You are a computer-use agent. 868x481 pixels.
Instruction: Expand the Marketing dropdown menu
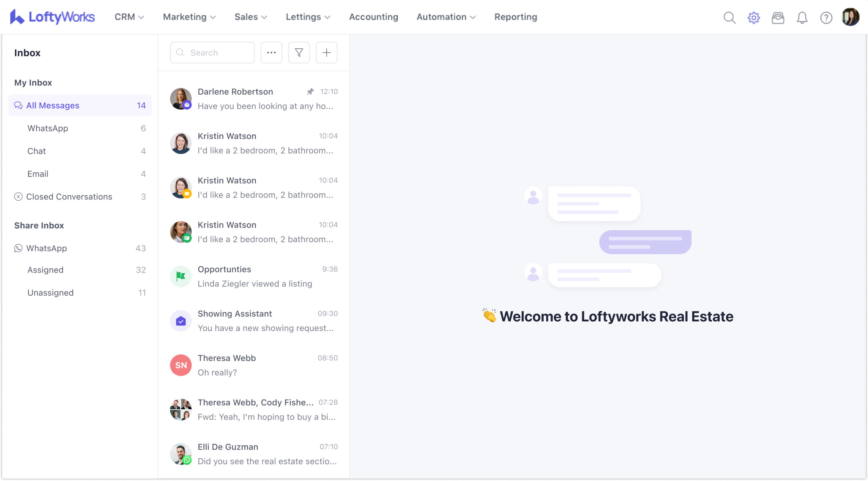click(189, 17)
